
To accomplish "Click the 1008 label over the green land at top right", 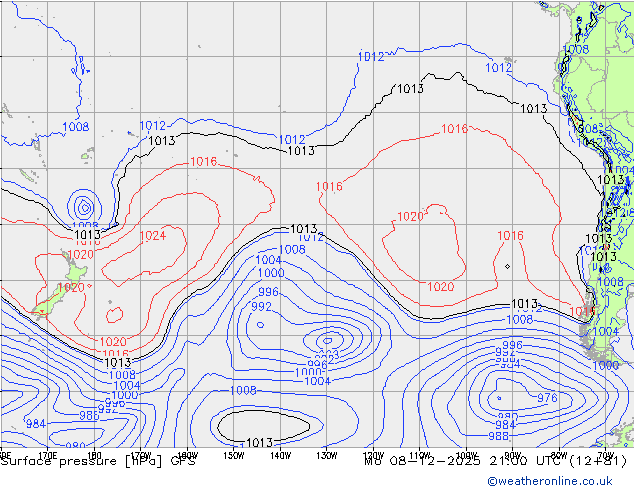I will pyautogui.click(x=576, y=49).
